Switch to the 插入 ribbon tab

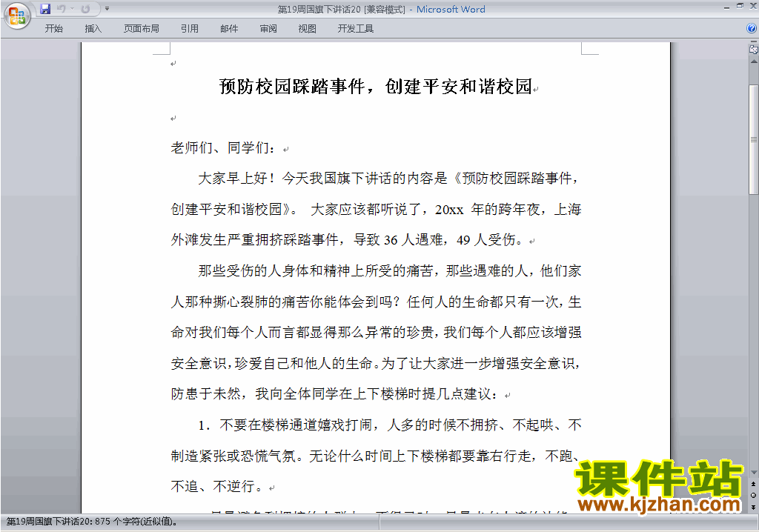pos(93,29)
